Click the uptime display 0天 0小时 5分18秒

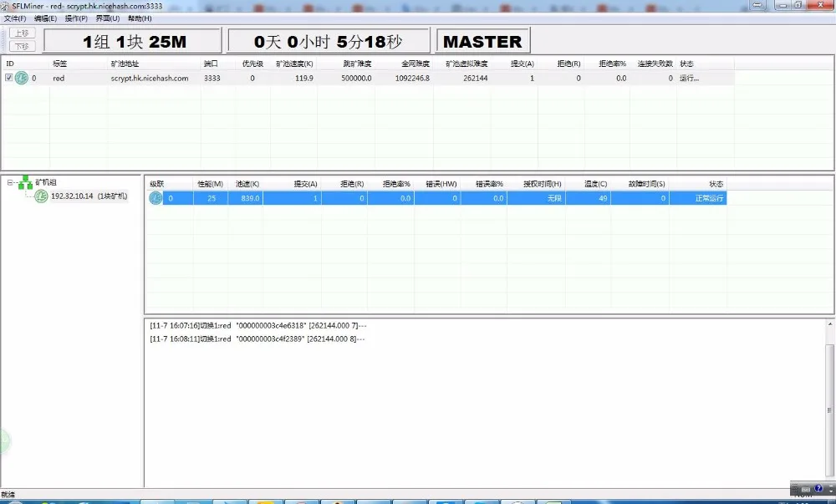(329, 41)
